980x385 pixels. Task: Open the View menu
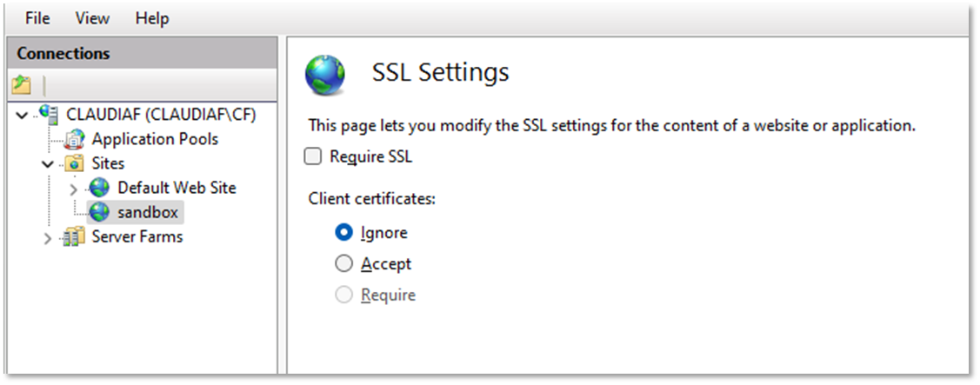(x=92, y=18)
